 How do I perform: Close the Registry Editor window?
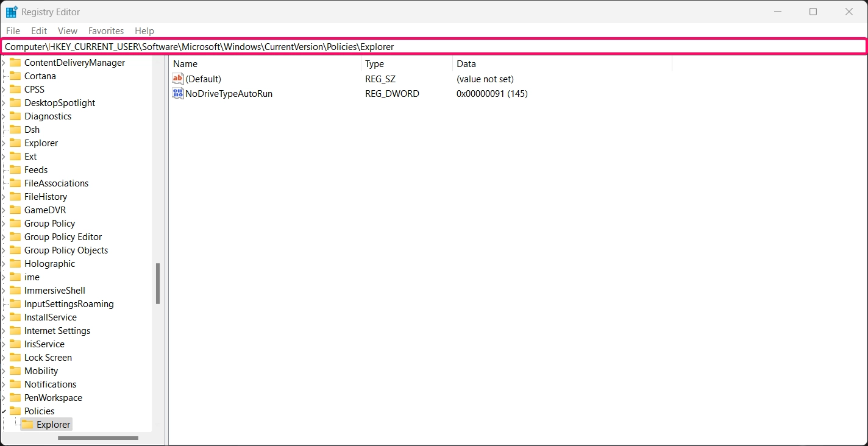tap(849, 12)
